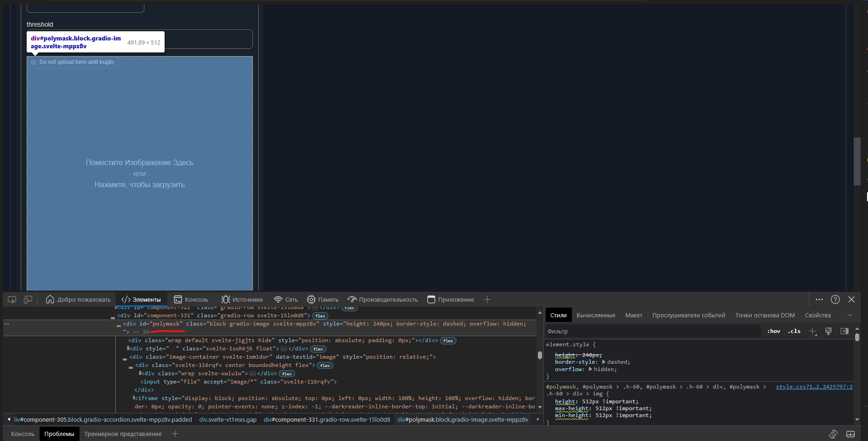
Task: Click the new style rule plus icon
Action: [x=812, y=331]
